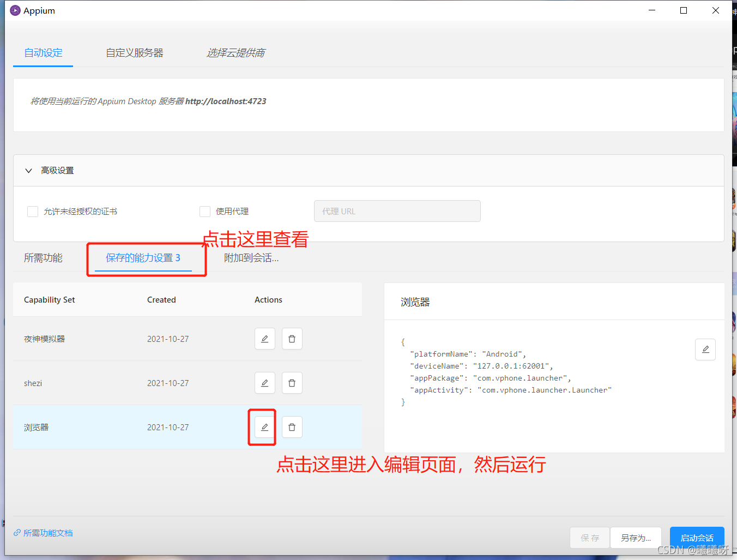Maximize the Appium window
This screenshot has height=560, width=737.
684,10
